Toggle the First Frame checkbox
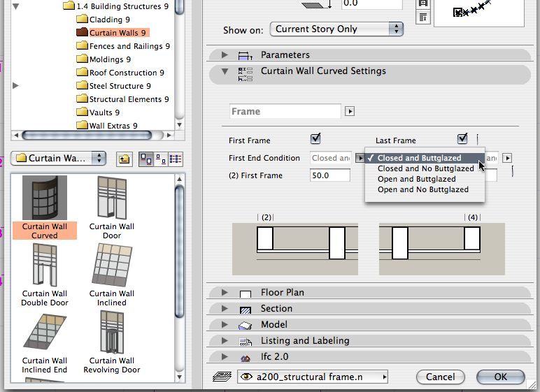Screen dimensions: 540x392 [x=315, y=139]
